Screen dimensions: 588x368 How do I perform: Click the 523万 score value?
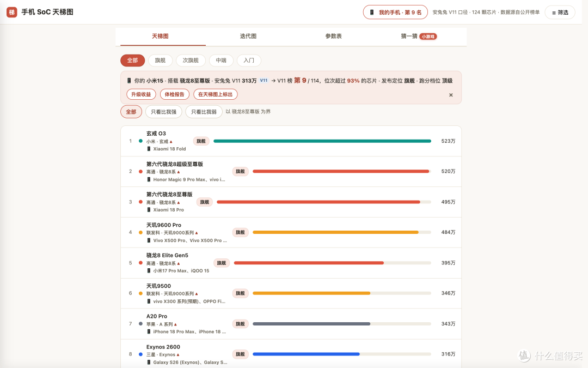[x=448, y=141]
